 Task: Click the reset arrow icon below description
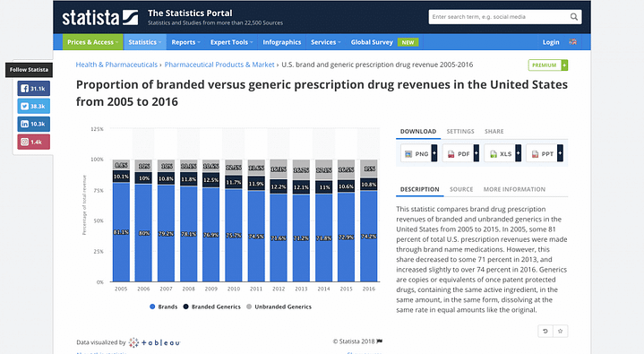click(x=545, y=331)
